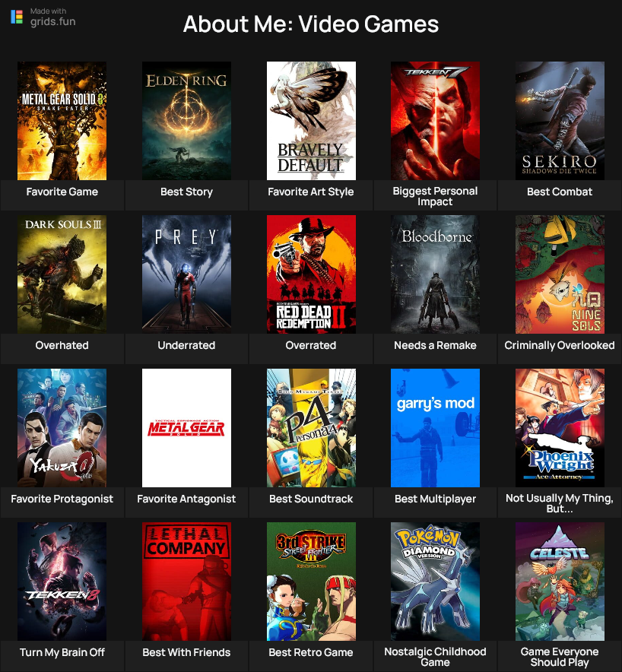622x672 pixels.
Task: Click the 'Best With Friends' label
Action: [x=186, y=652]
